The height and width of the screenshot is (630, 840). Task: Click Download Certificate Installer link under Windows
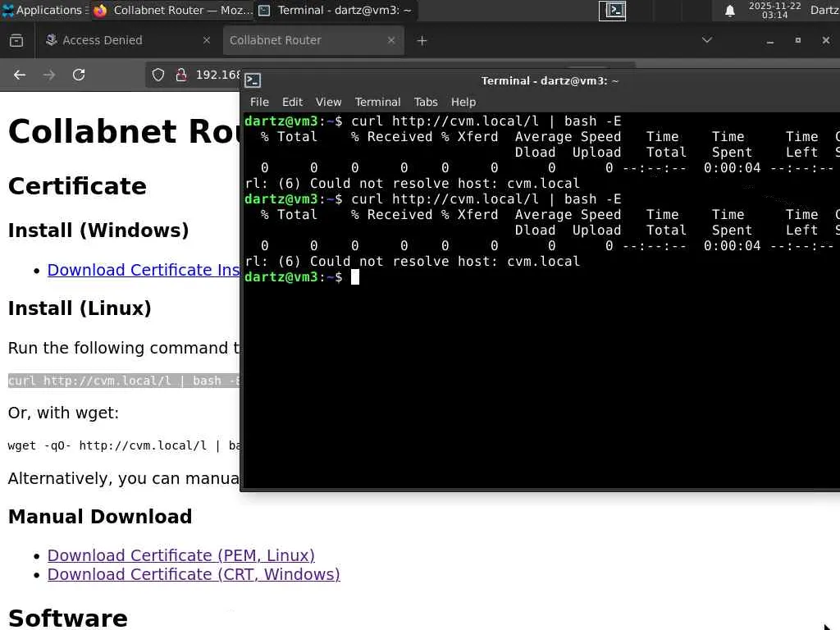coord(144,270)
